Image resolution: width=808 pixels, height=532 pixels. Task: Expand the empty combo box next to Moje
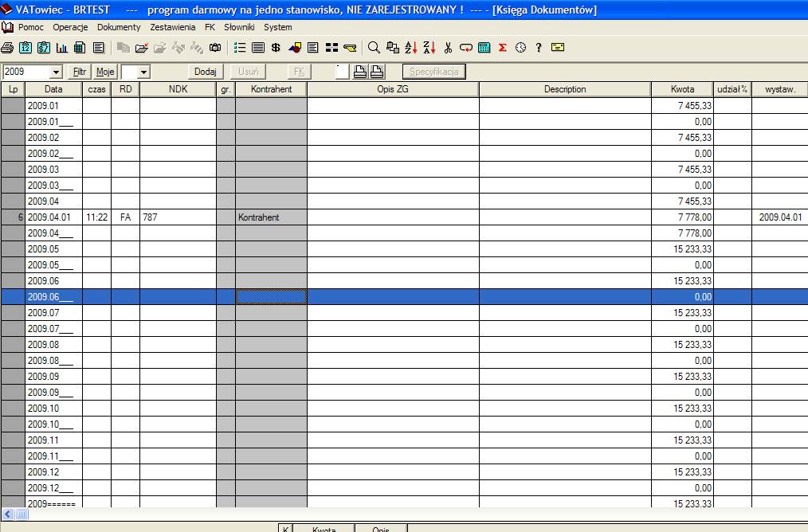tap(143, 72)
